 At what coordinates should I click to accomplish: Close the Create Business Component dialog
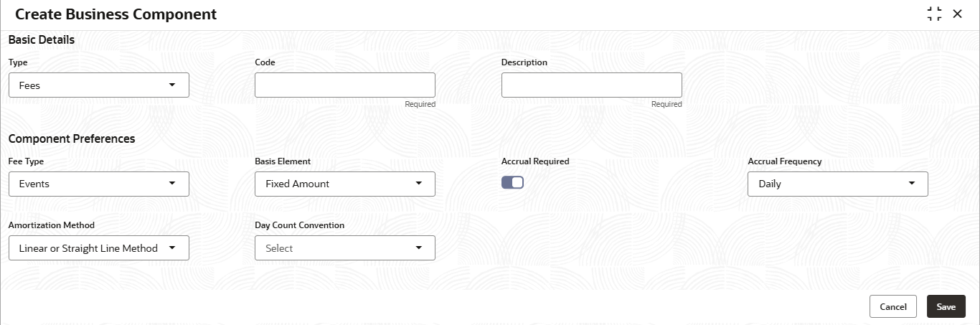[957, 14]
